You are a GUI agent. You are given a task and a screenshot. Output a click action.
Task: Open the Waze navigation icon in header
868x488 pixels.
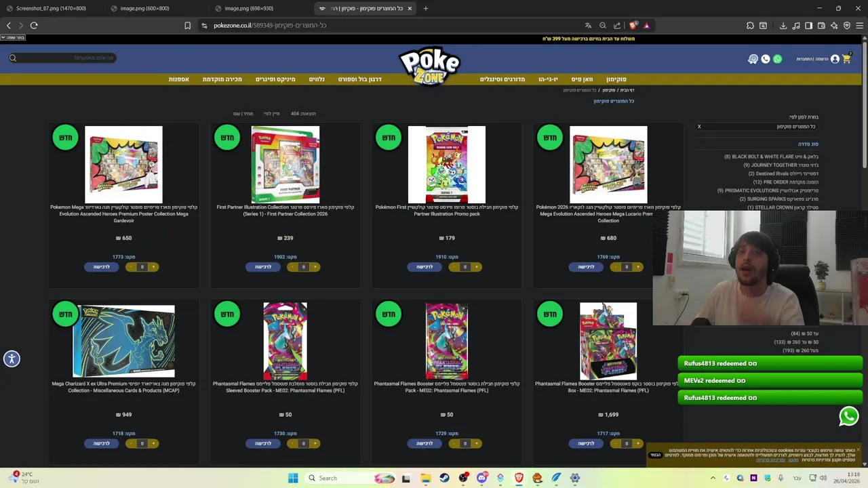[753, 59]
